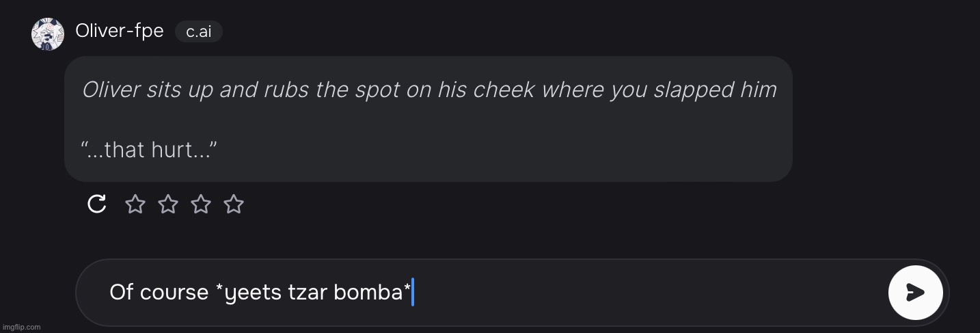Rate the message two stars
The image size is (980, 333).
(x=168, y=204)
